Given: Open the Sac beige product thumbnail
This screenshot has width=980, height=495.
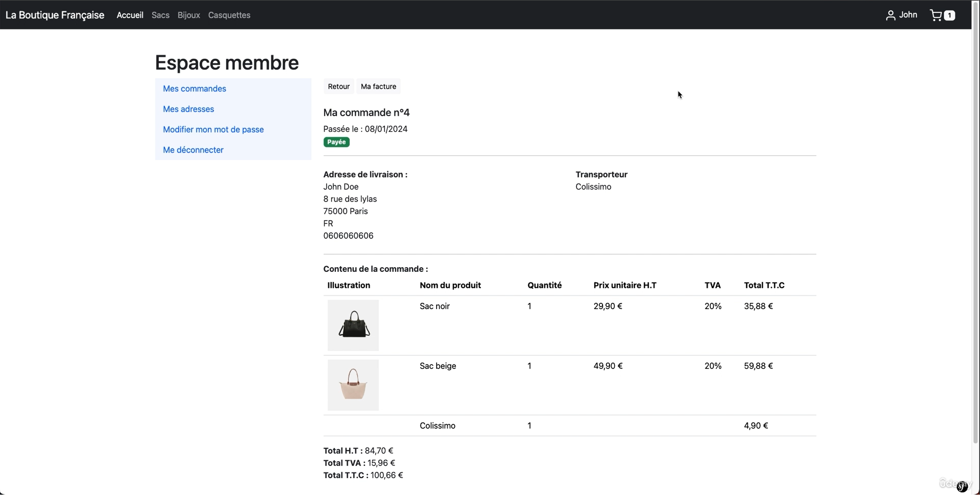Looking at the screenshot, I should pos(353,385).
